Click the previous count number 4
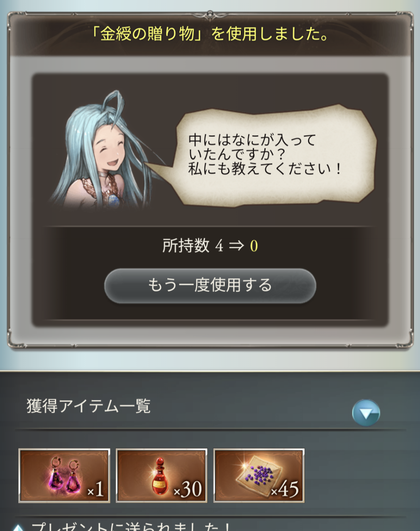The height and width of the screenshot is (531, 420). click(x=219, y=246)
